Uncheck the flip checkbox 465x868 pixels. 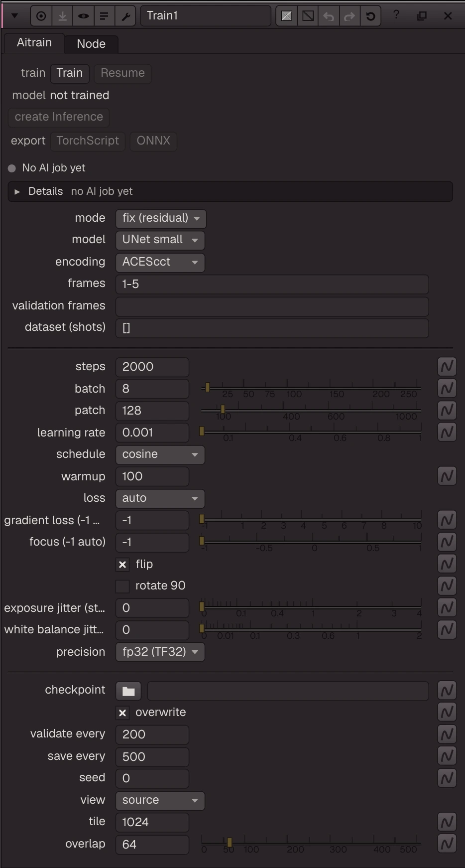coord(122,565)
